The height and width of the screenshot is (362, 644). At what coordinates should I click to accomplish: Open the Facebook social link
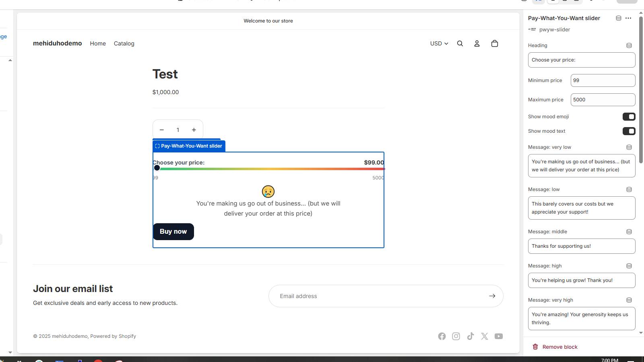[442, 336]
